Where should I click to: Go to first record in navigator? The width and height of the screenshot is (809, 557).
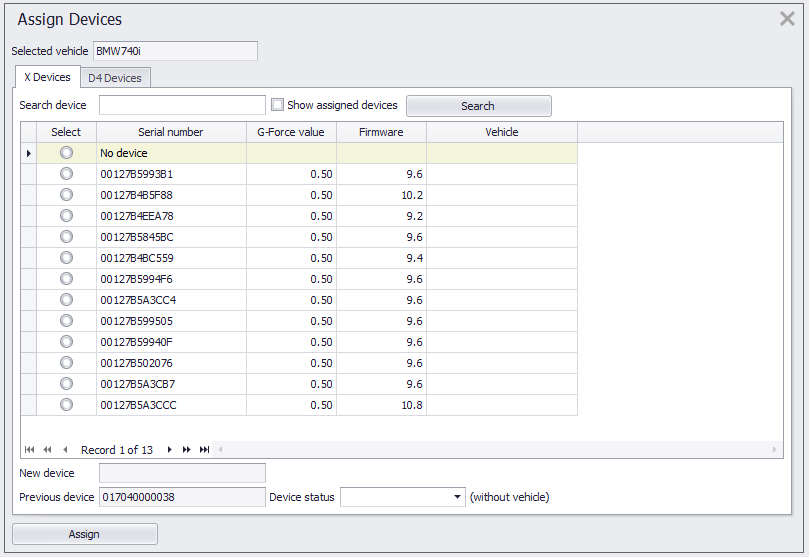29,450
